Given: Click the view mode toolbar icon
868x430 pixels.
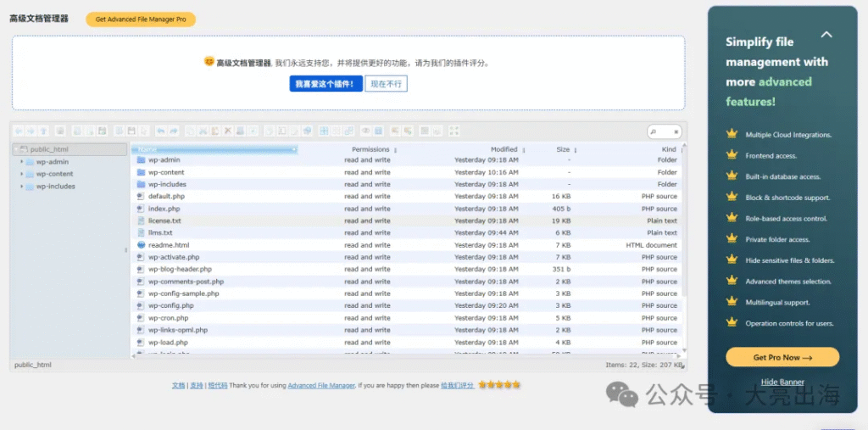Looking at the screenshot, I should point(425,131).
